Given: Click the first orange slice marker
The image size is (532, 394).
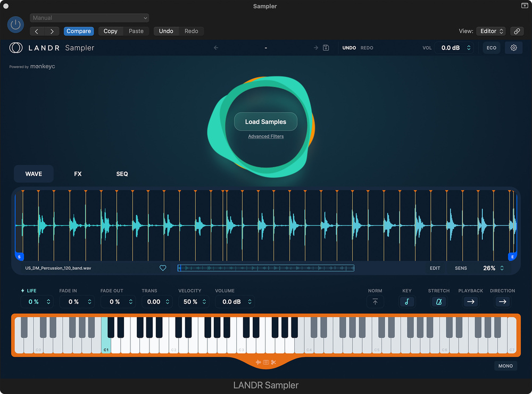Looking at the screenshot, I should (23, 191).
